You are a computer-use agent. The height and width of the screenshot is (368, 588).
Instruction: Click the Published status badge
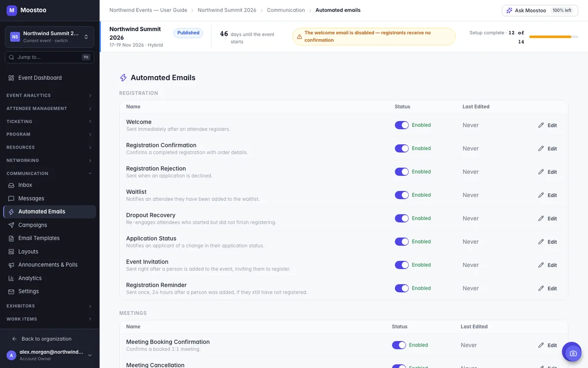point(188,33)
